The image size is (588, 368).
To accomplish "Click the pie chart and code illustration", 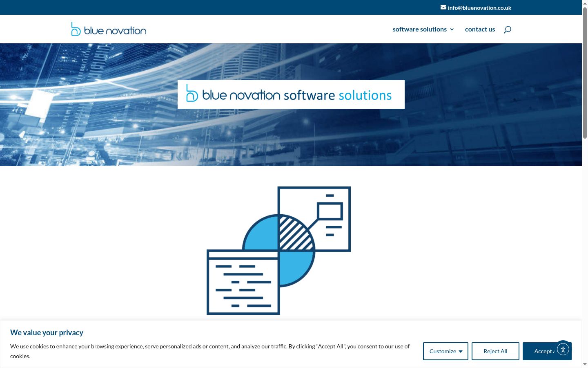I will 278,251.
